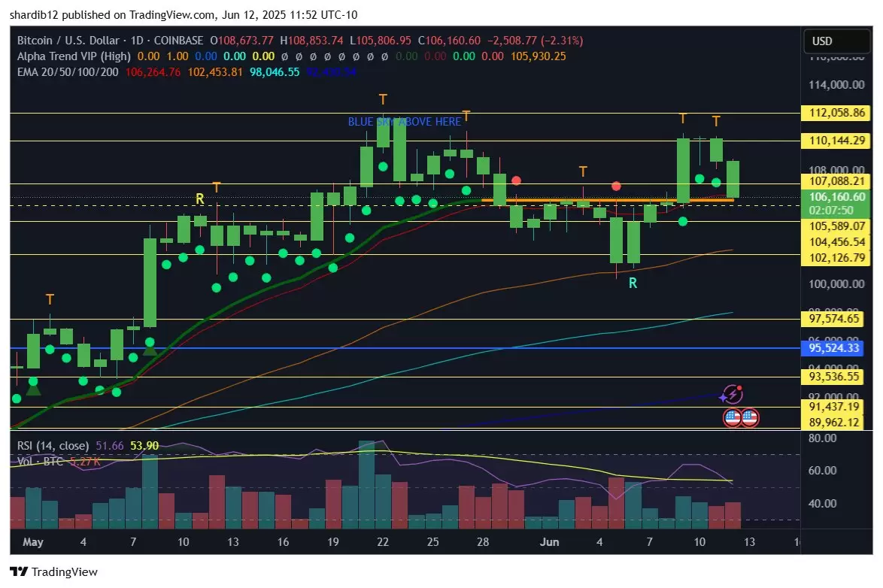This screenshot has width=883, height=588.
Task: Click the red dot marker near May 30
Action: pyautogui.click(x=517, y=180)
